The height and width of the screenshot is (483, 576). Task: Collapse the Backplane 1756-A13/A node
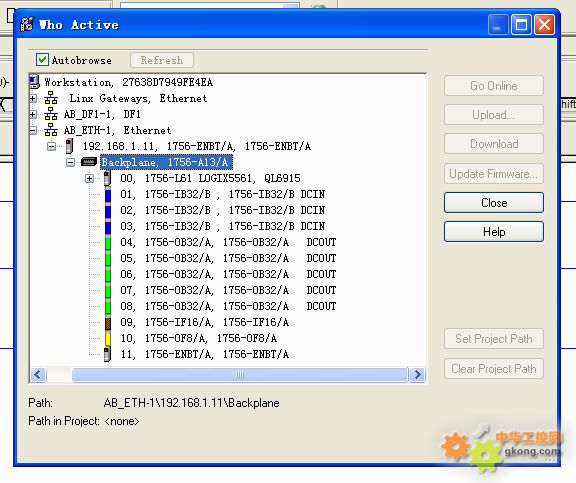[71, 162]
